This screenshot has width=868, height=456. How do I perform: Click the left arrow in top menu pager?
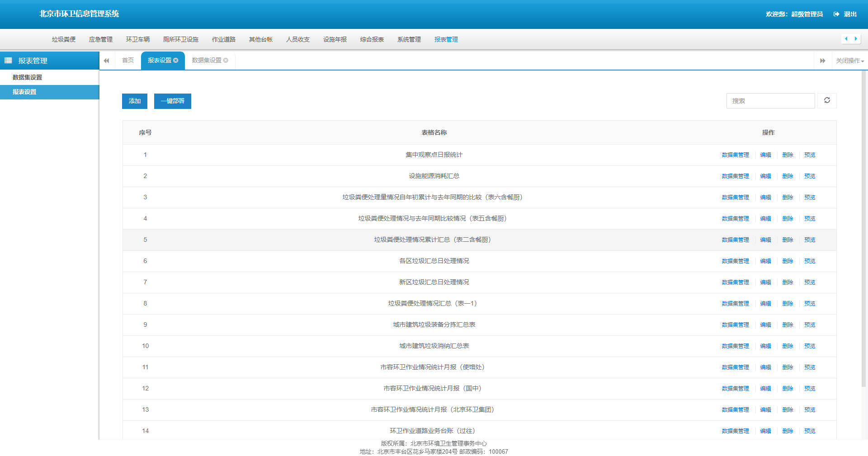coord(846,39)
